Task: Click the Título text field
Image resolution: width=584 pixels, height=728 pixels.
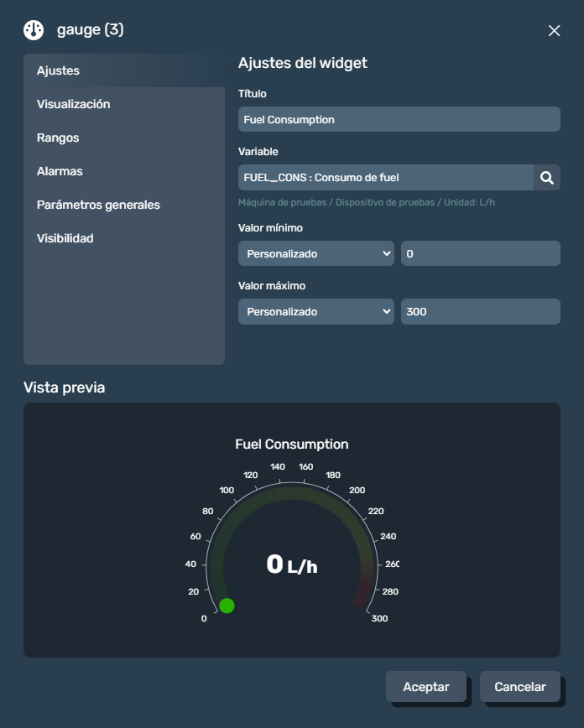Action: point(399,119)
